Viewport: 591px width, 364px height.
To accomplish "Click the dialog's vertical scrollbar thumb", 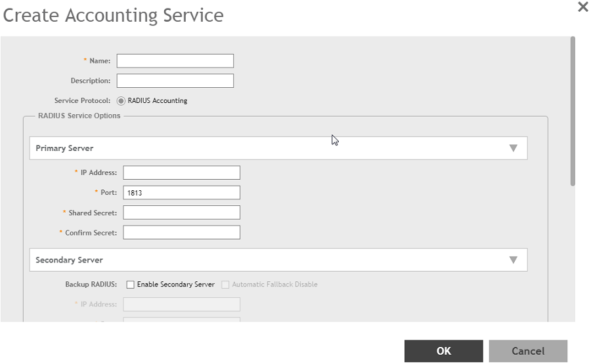I will tap(573, 111).
